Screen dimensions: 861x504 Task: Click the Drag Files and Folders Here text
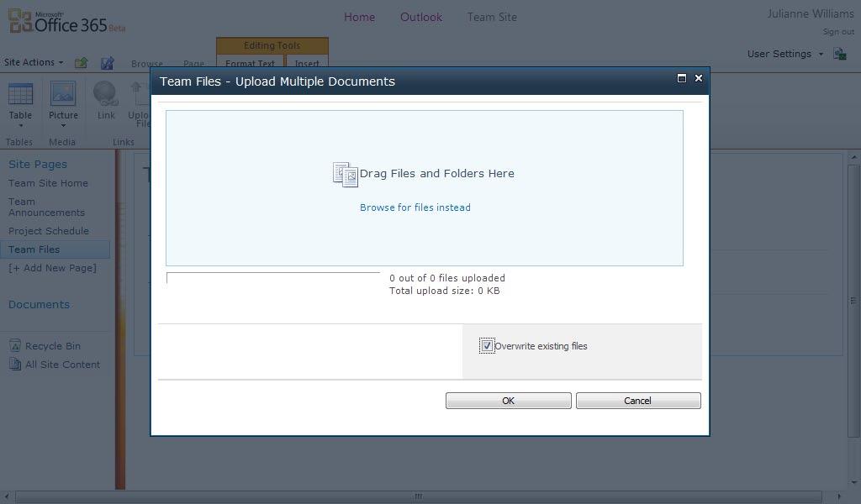[x=437, y=173]
